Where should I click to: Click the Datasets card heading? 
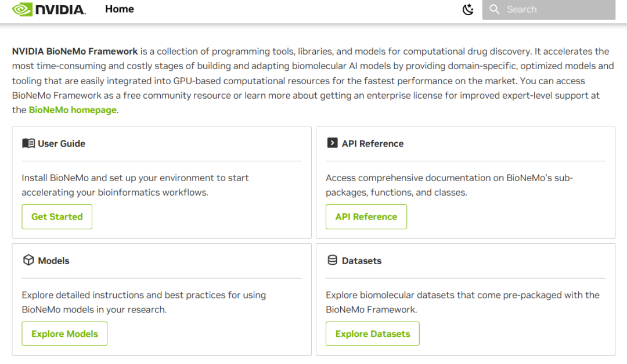pos(362,261)
